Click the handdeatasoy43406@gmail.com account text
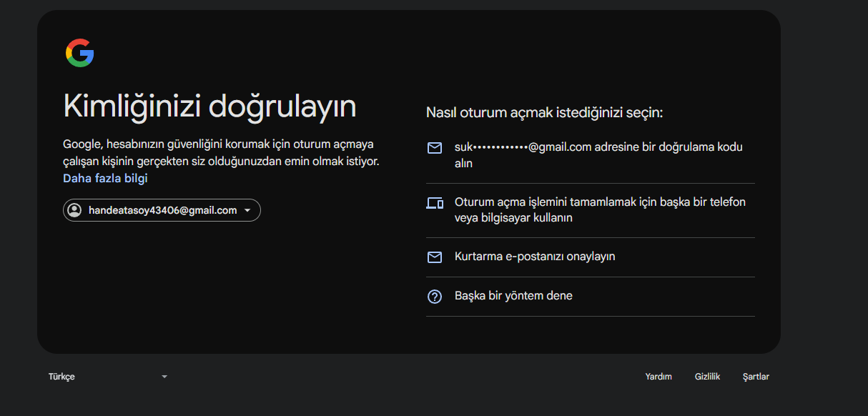The image size is (868, 416). (x=163, y=210)
